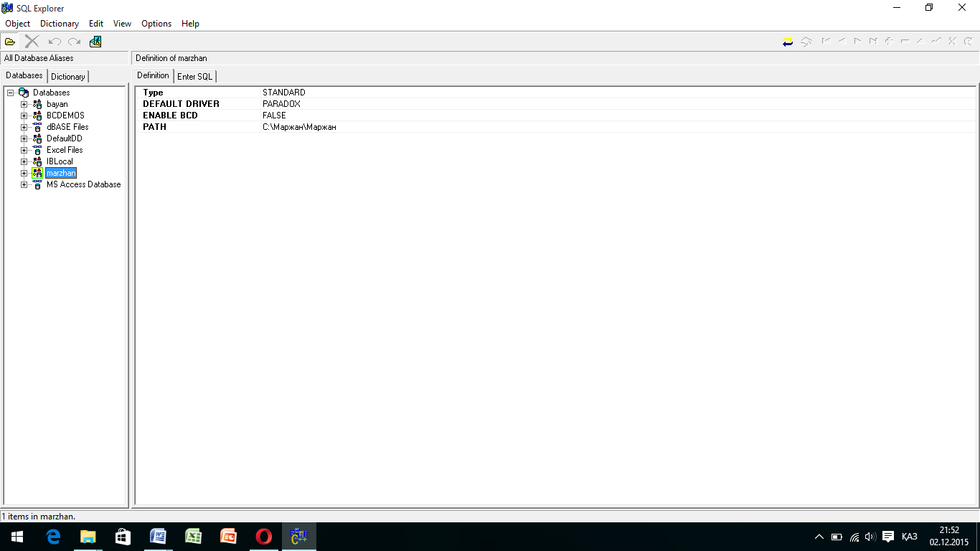Select the Definition tab
The height and width of the screenshot is (551, 980).
[154, 75]
